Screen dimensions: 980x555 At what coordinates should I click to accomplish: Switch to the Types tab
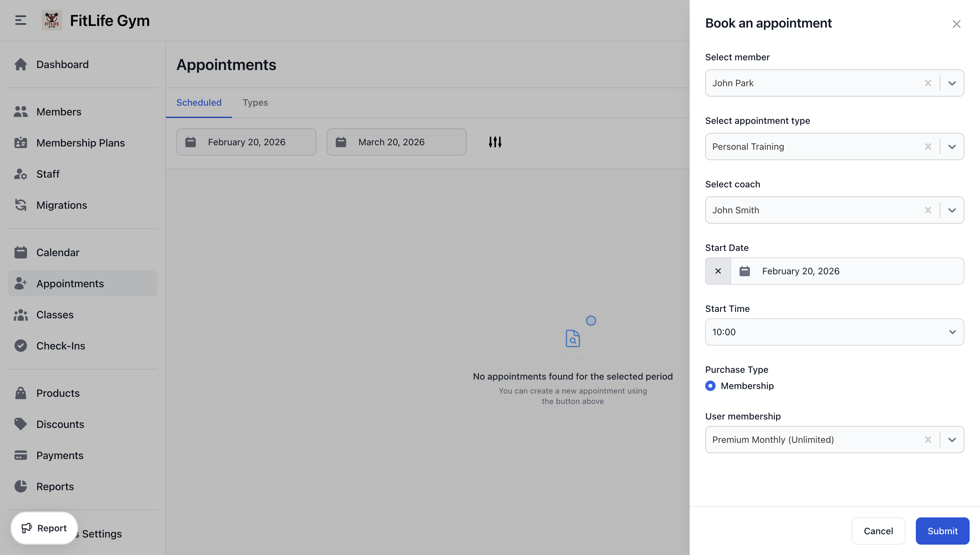(255, 102)
